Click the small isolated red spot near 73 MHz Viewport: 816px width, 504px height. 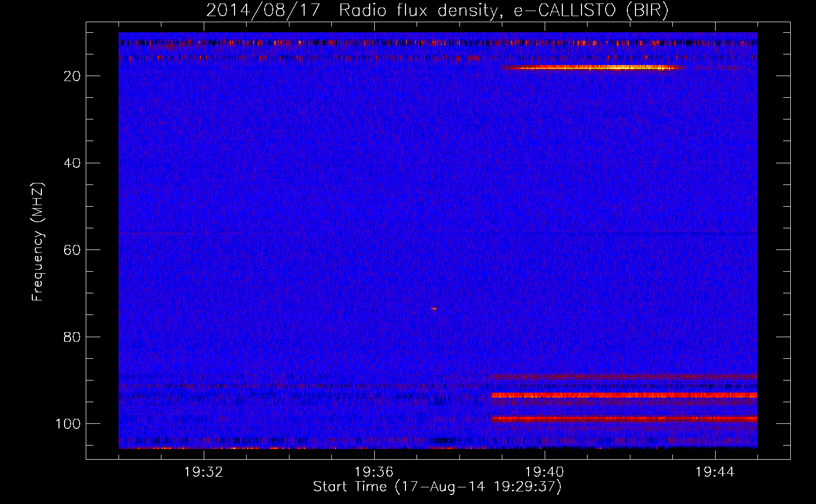tap(434, 308)
